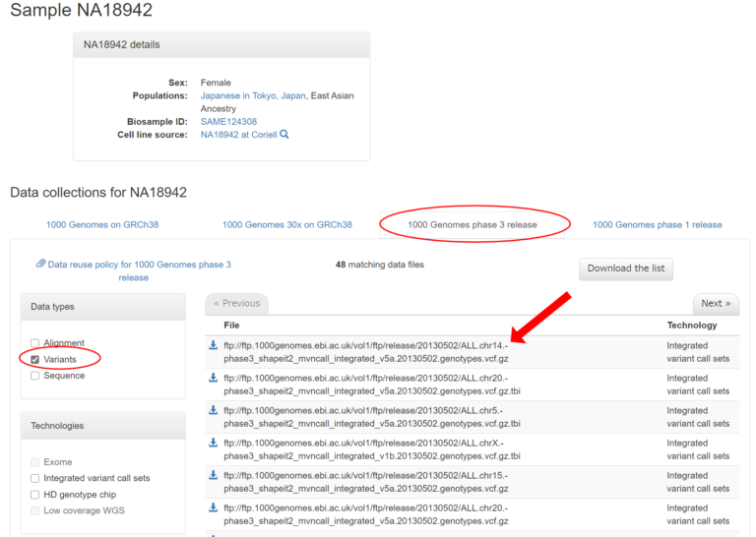Tick the Sequence data type checkbox

(x=35, y=376)
